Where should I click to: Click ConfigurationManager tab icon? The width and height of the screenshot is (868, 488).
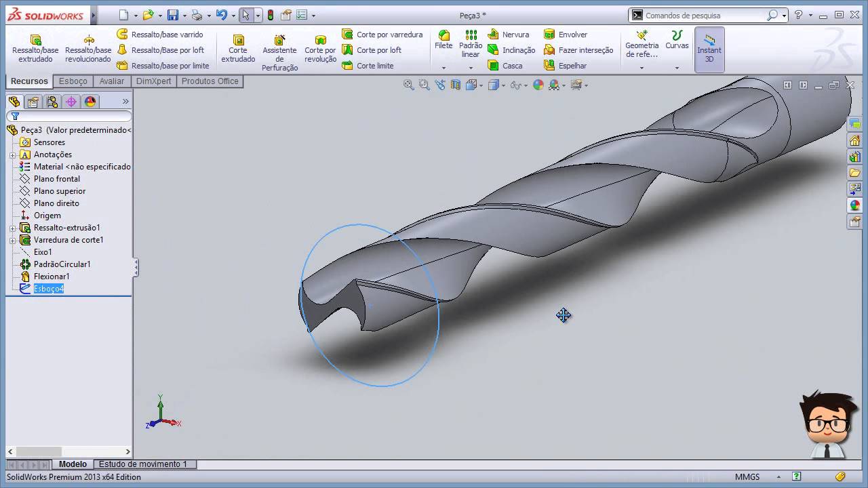52,102
